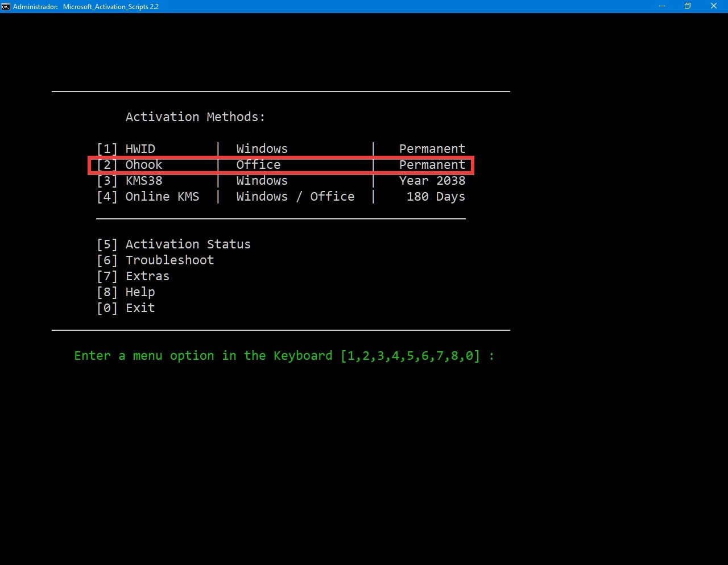Select the '[6] Troubleshoot' line
Viewport: 728px width, 565px height.
point(155,260)
